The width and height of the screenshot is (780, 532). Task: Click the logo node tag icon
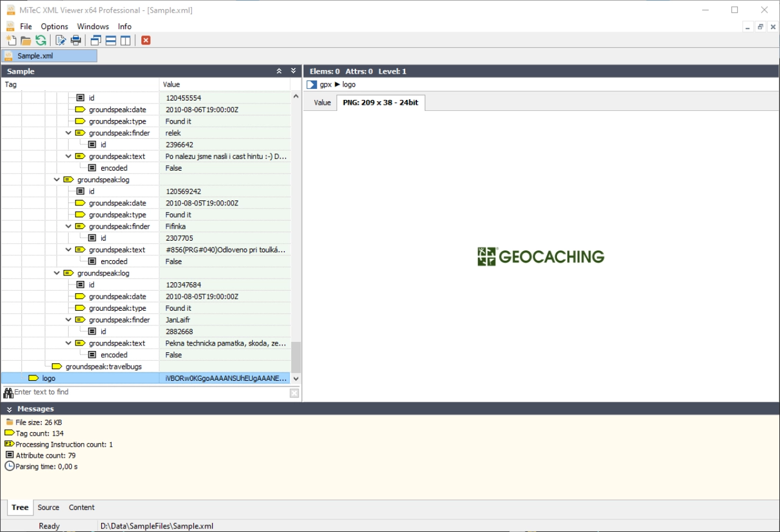pyautogui.click(x=34, y=378)
